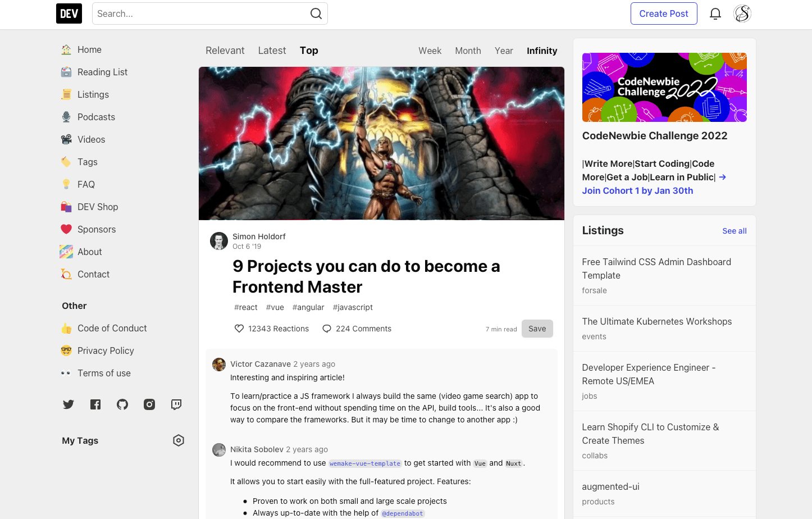Viewport: 812px width, 519px height.
Task: Open DEV's Twitter via the bird icon
Action: (x=68, y=404)
